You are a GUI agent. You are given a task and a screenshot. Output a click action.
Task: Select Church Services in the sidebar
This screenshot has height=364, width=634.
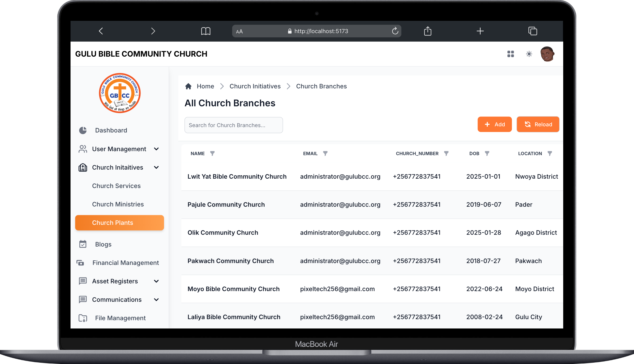pyautogui.click(x=116, y=186)
